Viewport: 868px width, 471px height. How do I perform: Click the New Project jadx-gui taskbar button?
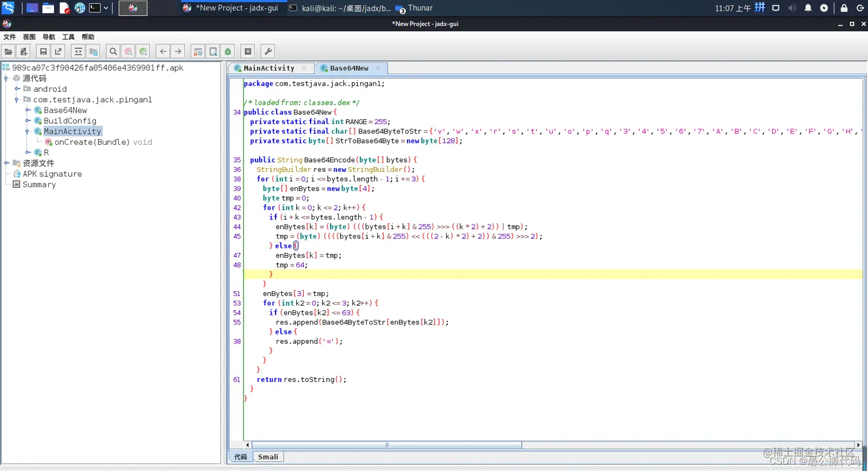(x=231, y=8)
